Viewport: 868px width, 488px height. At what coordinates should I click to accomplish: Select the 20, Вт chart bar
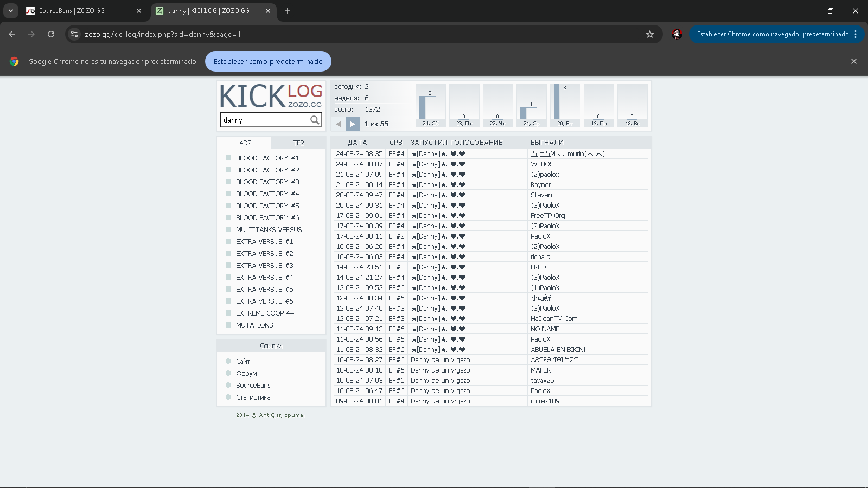coord(565,105)
